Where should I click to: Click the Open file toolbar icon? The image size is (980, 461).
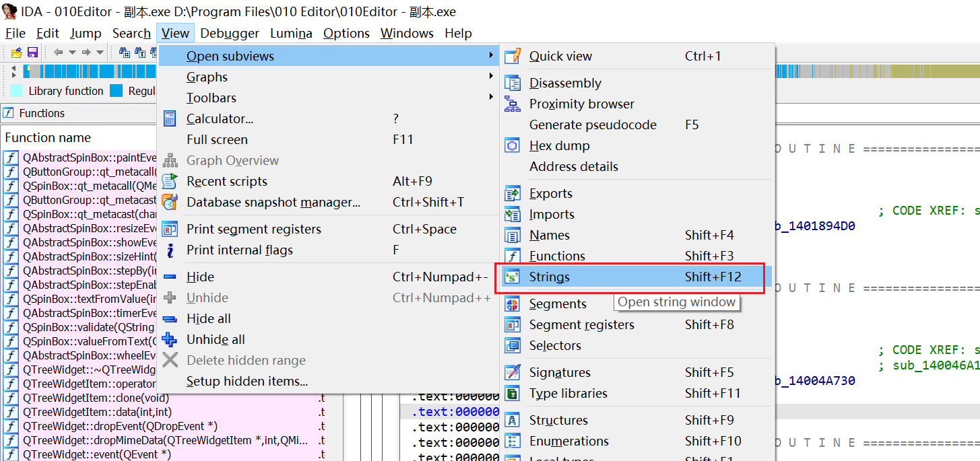[x=17, y=52]
